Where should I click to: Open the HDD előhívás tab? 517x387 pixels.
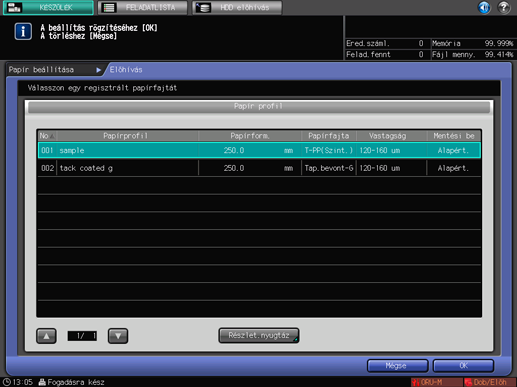(237, 7)
